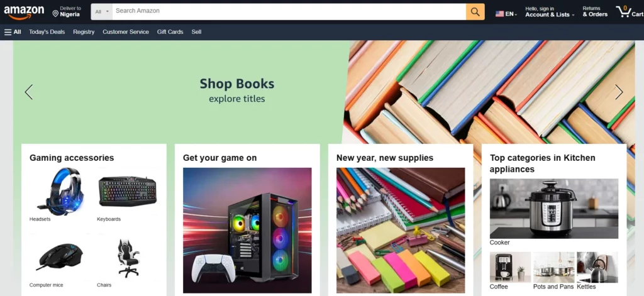Viewport: 644px width, 296px height.
Task: Select the Headsets product thumbnail
Action: [x=60, y=191]
